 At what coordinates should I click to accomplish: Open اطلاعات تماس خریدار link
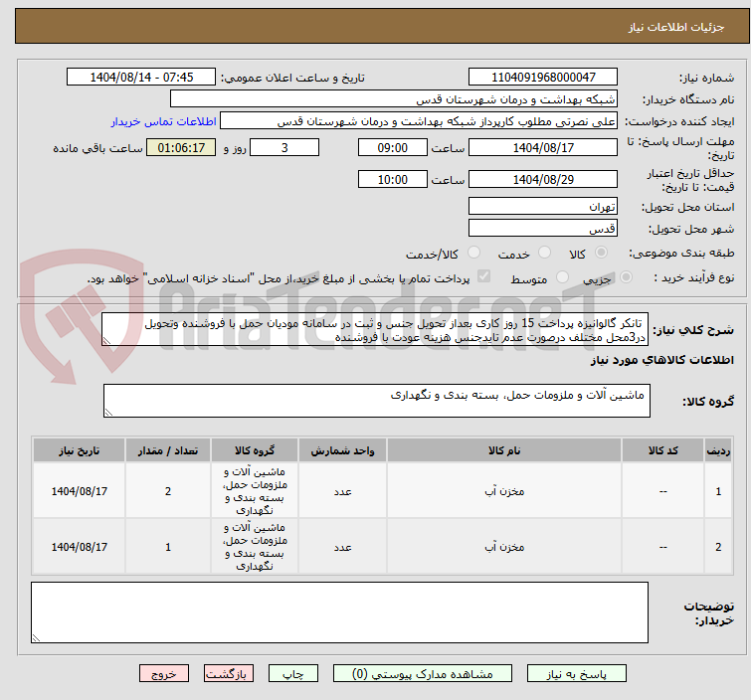click(164, 121)
